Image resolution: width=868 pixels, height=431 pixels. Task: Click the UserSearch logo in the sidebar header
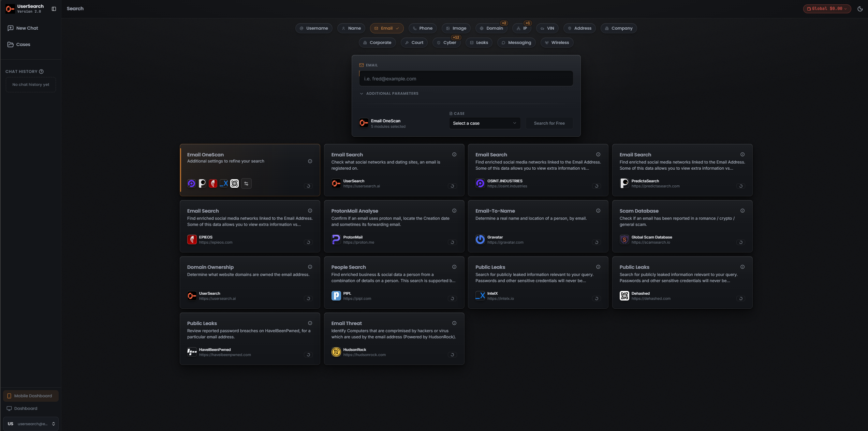(10, 9)
